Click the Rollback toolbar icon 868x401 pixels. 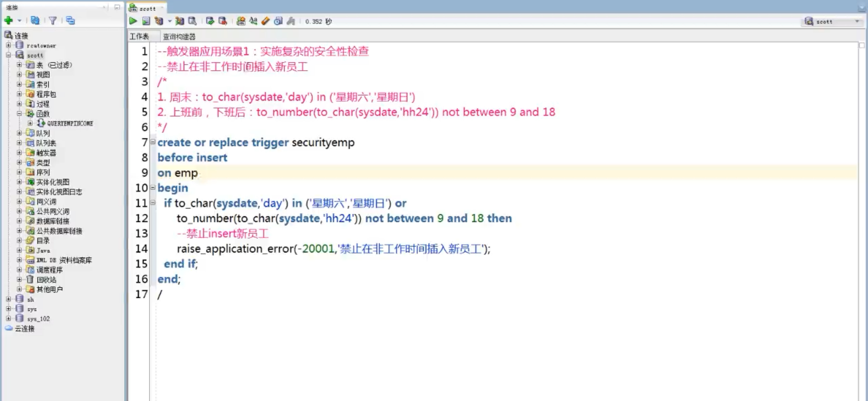point(222,21)
